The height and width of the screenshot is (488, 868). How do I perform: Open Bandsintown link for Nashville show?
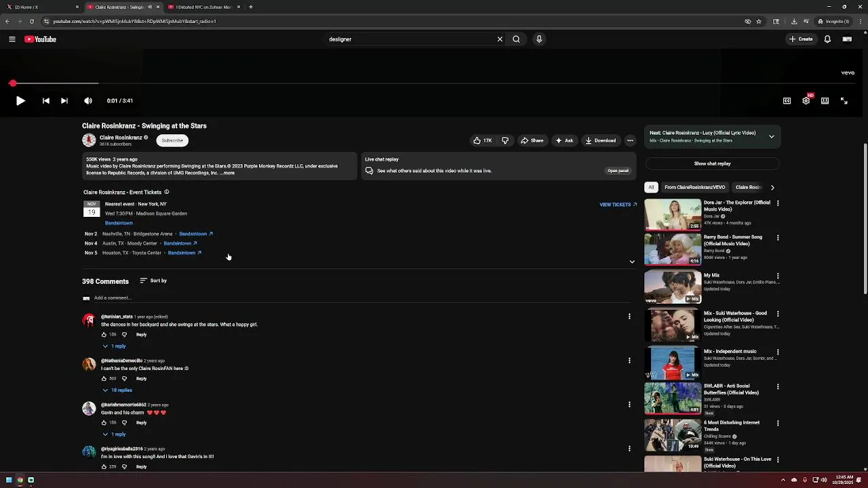pos(196,234)
